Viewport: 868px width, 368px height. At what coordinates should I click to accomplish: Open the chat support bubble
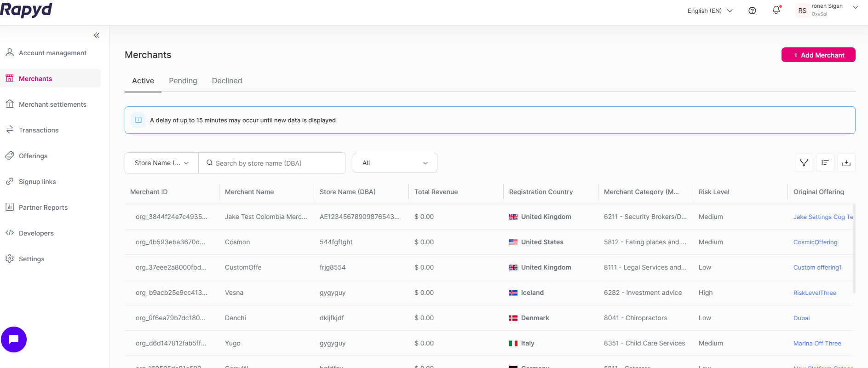(14, 339)
